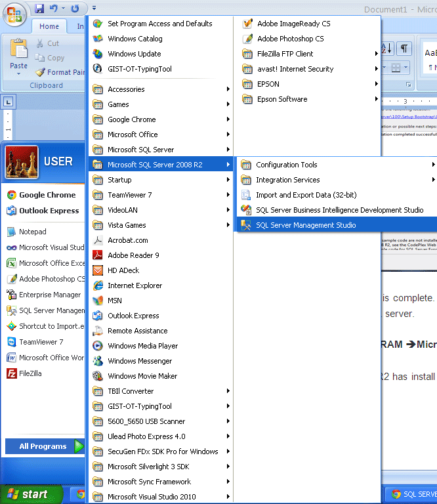The height and width of the screenshot is (504, 437).
Task: Expand the Accessories submenu
Action: point(160,89)
